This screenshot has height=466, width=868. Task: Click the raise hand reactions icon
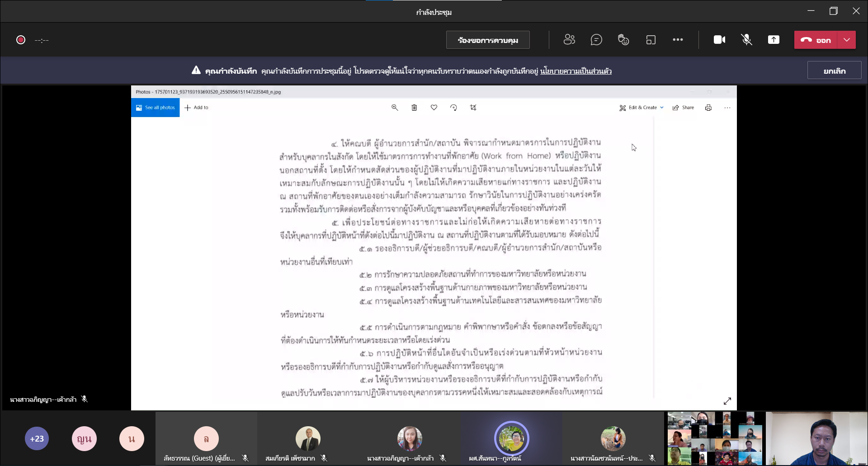coord(623,40)
